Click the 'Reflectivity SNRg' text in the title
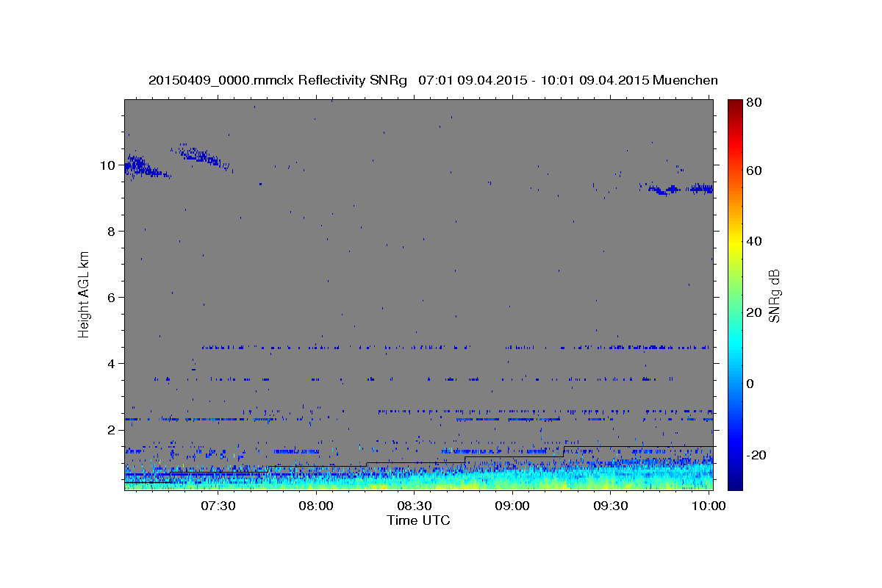 [x=353, y=80]
